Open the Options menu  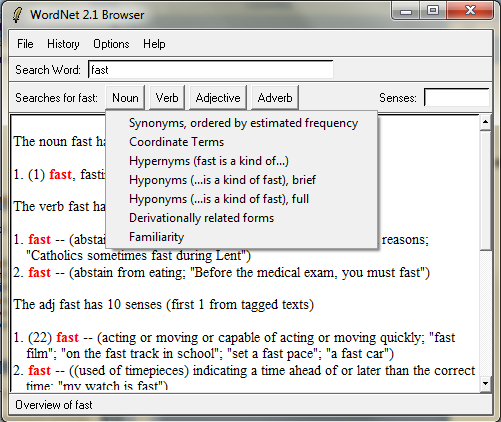click(x=111, y=44)
